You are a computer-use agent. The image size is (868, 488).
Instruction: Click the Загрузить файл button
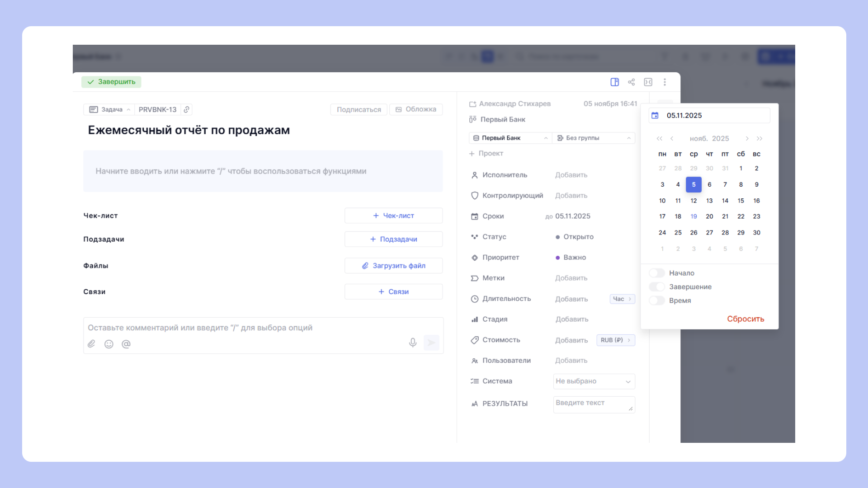pos(393,266)
